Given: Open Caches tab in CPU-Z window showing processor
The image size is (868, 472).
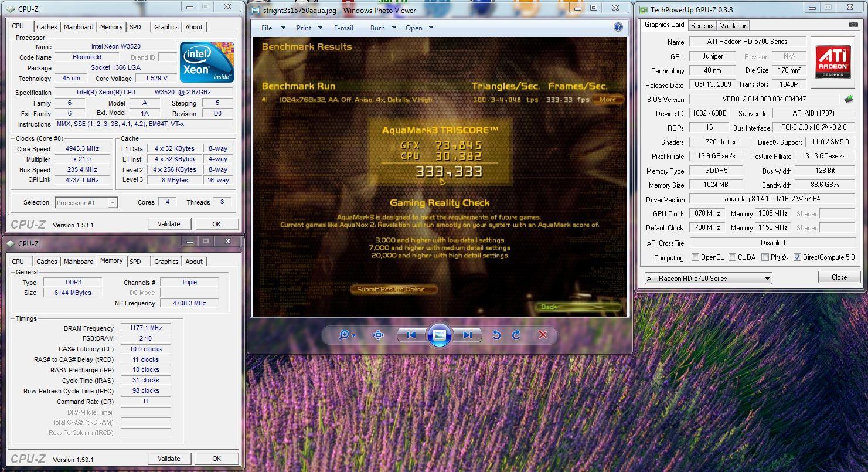Looking at the screenshot, I should point(47,27).
